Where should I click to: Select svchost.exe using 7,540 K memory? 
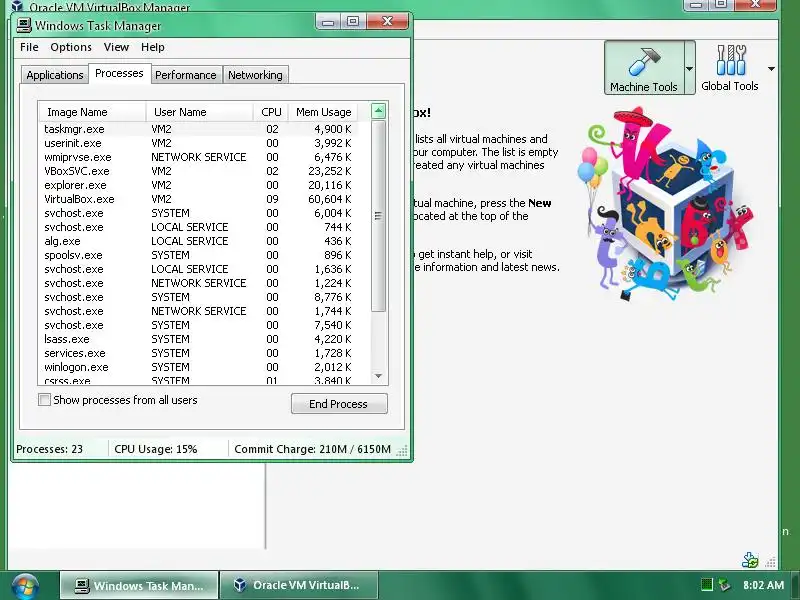point(199,325)
